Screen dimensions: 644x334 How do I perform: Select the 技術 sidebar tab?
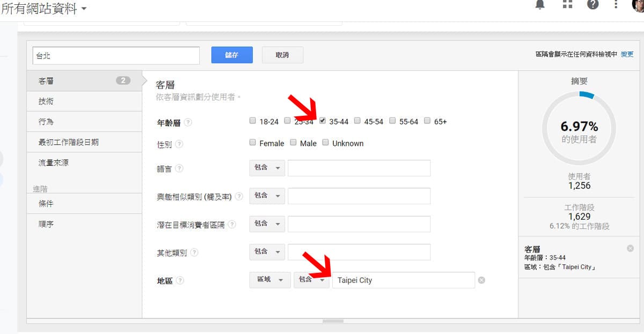pyautogui.click(x=84, y=101)
